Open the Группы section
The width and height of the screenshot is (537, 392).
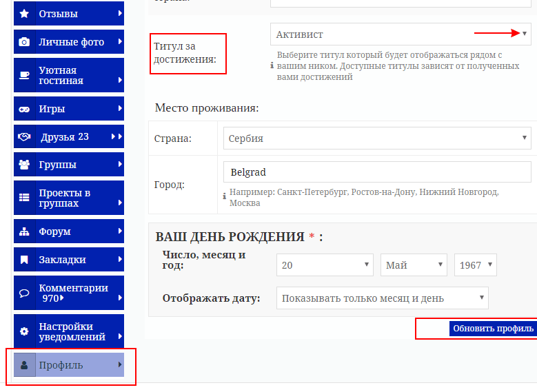[x=69, y=165]
